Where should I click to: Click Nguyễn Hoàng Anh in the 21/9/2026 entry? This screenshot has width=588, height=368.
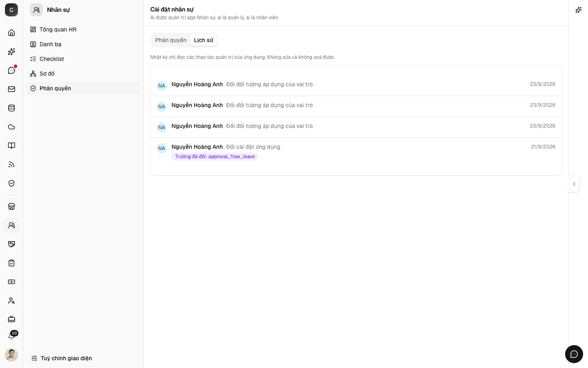(197, 147)
